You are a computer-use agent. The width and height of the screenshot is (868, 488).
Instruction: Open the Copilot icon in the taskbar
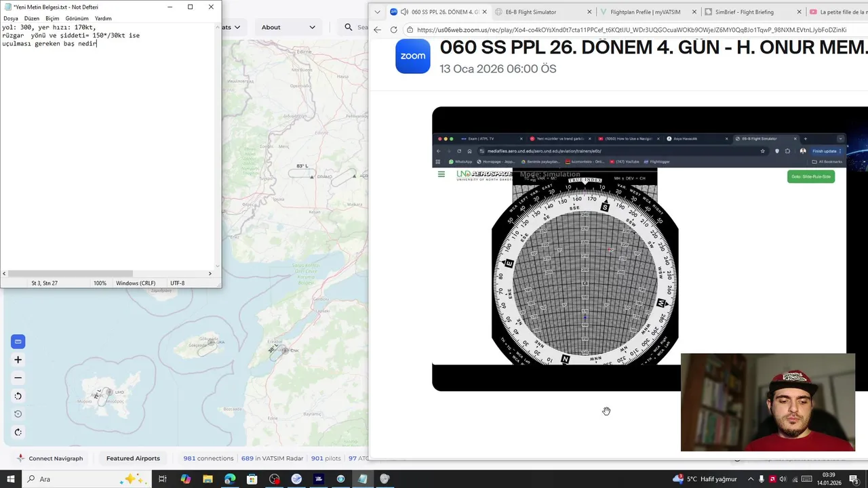[x=185, y=479]
